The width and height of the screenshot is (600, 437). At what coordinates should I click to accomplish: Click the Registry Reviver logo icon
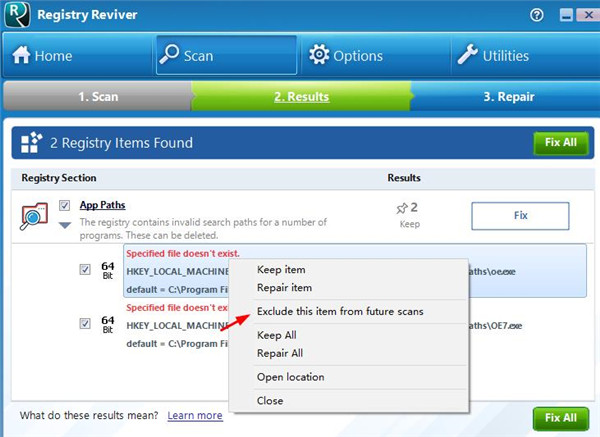coord(17,14)
